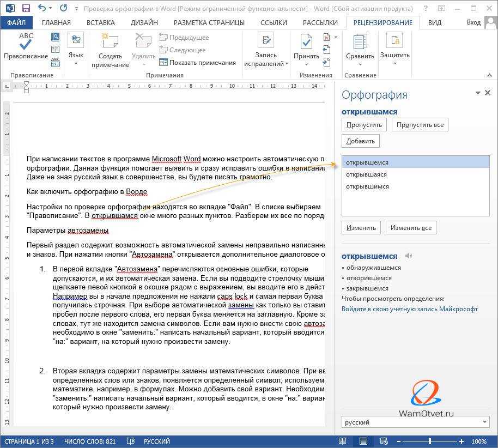Switch to Read Mode view icon
Viewport: 498px width, 448px height.
coord(344,441)
